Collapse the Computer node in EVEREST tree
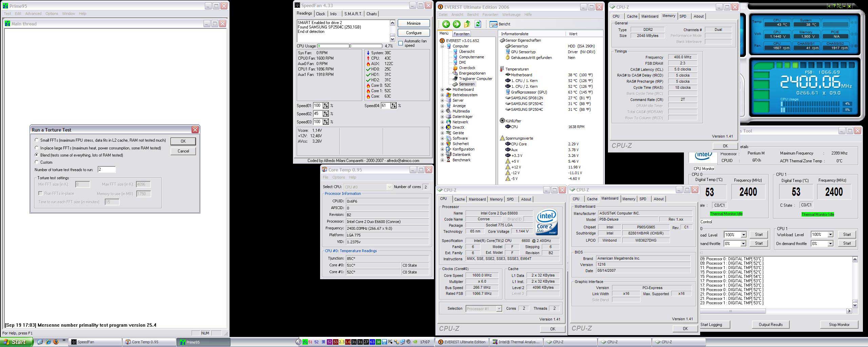The width and height of the screenshot is (868, 347). [x=442, y=46]
